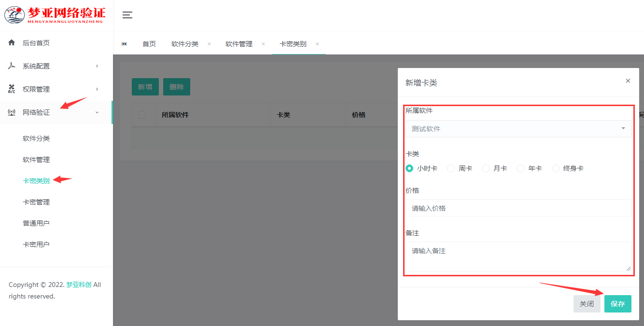Click the × on the 软件管理 tab

263,43
